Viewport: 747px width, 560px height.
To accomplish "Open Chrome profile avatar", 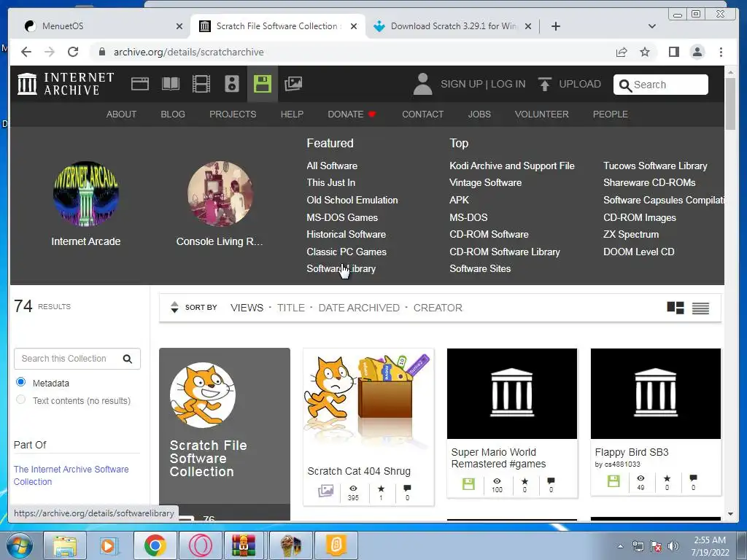I will tap(697, 52).
